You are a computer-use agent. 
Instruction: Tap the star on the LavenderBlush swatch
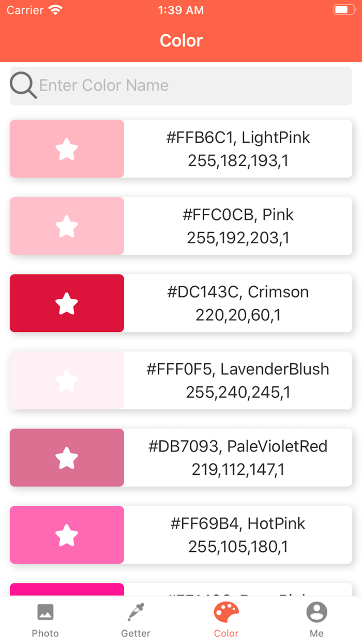pyautogui.click(x=66, y=380)
